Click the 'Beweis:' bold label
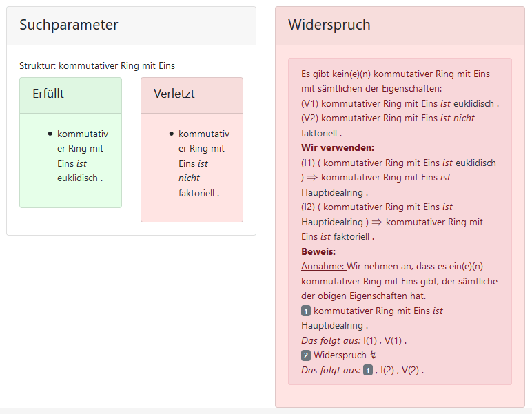Screen dimensions: 532x414 318,252
